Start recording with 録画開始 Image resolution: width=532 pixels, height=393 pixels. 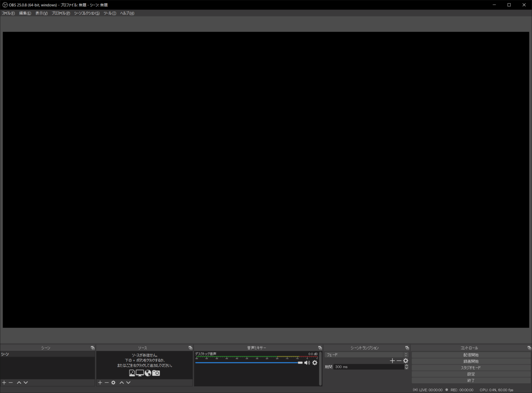(x=471, y=362)
